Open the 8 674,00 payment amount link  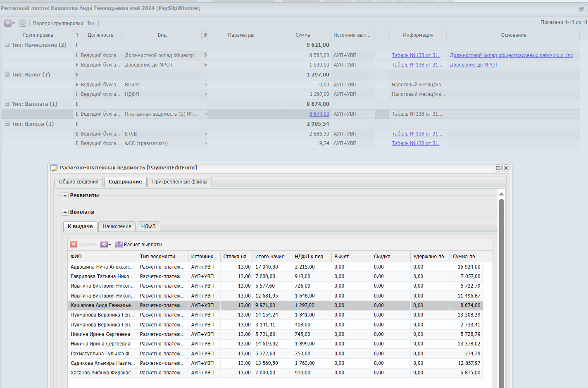point(319,114)
